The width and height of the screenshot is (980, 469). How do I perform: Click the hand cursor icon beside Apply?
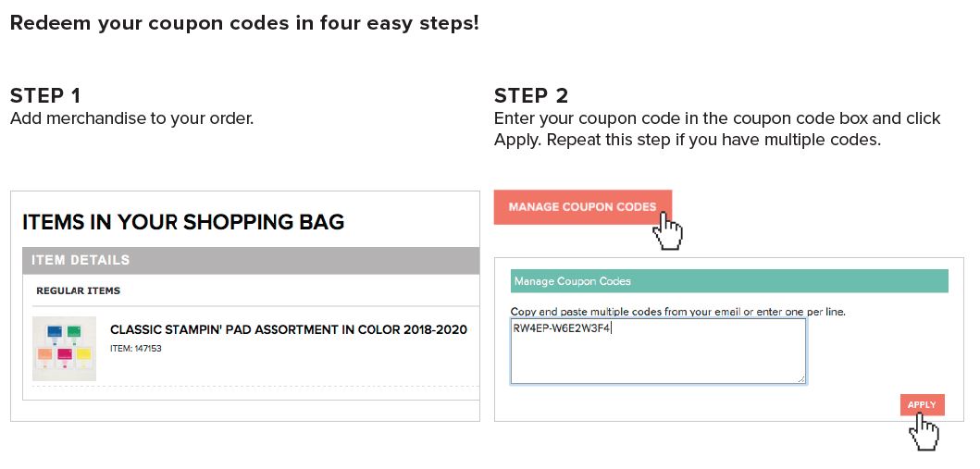924,432
